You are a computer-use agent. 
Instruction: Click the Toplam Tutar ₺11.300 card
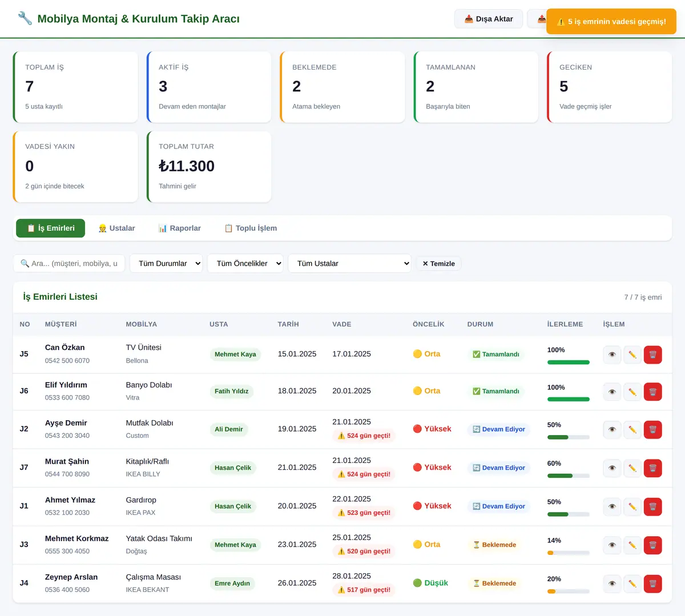(x=209, y=167)
